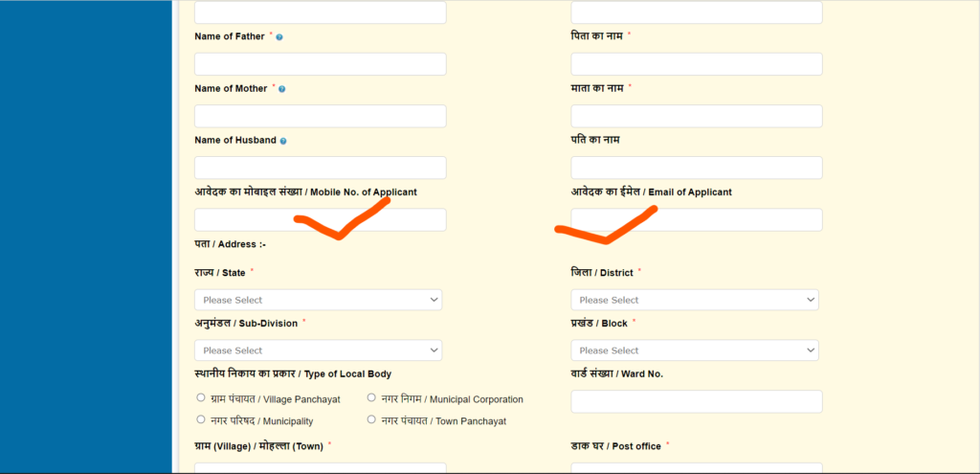Focus the पति का नाम input field
This screenshot has height=474, width=980.
(x=697, y=169)
